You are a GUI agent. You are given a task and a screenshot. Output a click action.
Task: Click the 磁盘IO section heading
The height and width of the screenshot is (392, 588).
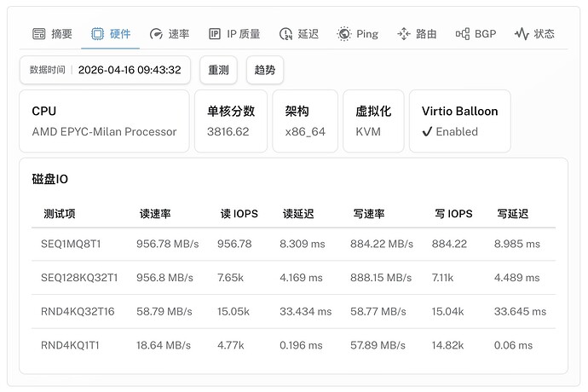pyautogui.click(x=50, y=179)
